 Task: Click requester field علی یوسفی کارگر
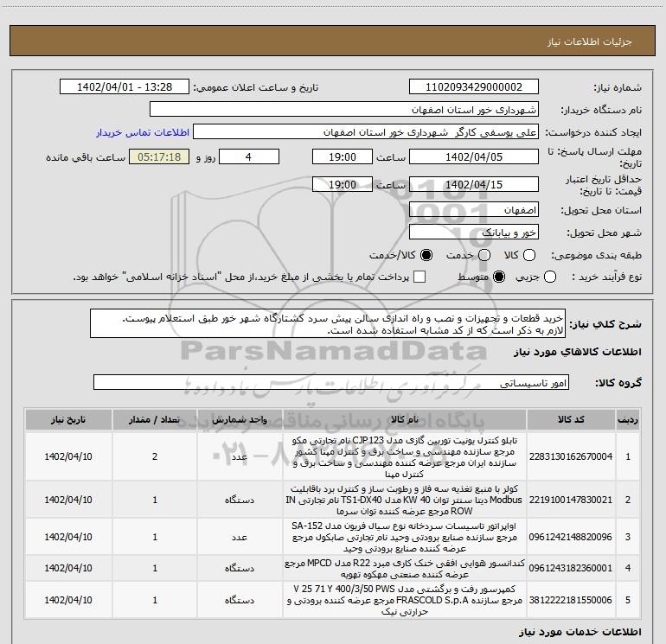[x=365, y=132]
